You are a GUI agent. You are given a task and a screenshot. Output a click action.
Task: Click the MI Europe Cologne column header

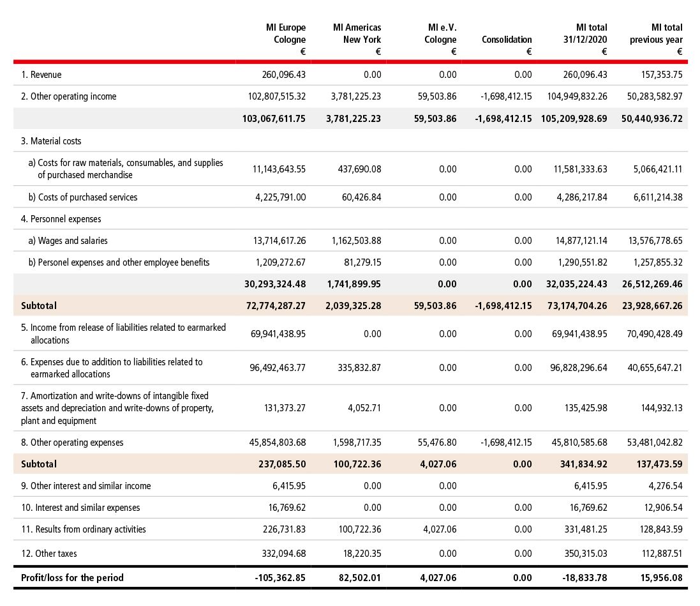(285, 39)
